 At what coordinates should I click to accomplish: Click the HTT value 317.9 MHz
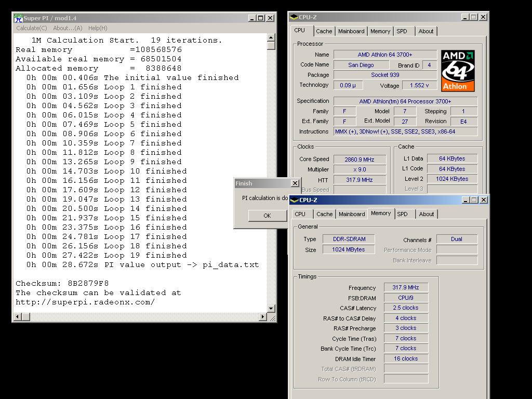click(360, 180)
